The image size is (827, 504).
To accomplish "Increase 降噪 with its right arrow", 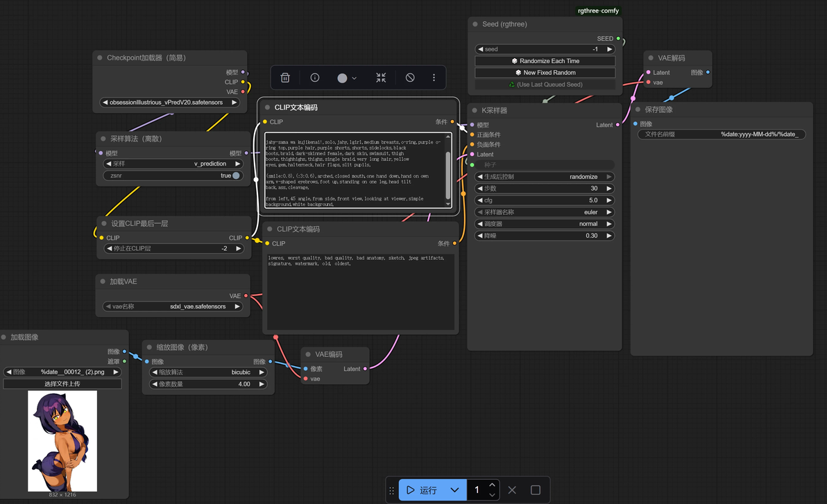I will pos(608,236).
